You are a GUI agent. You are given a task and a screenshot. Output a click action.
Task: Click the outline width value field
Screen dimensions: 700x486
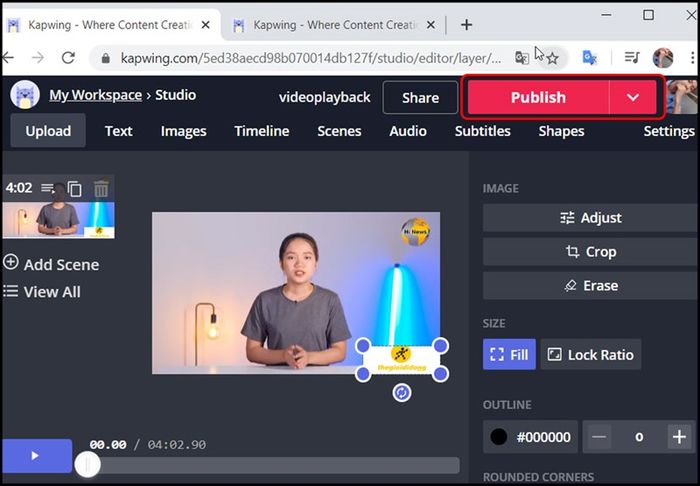[x=639, y=436]
